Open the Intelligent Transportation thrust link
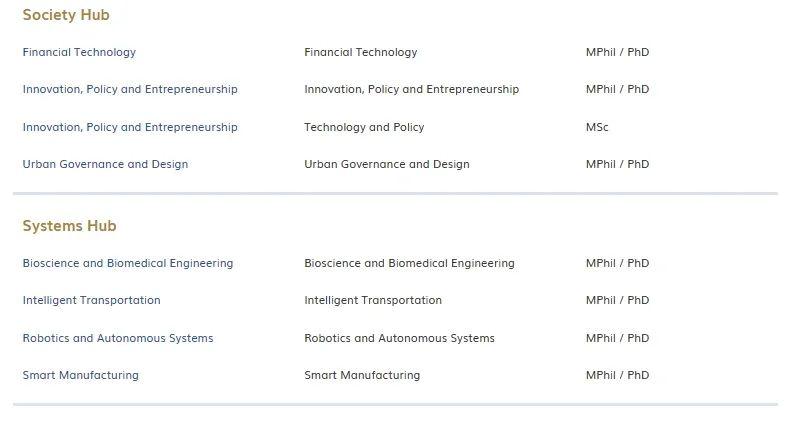 coord(91,300)
